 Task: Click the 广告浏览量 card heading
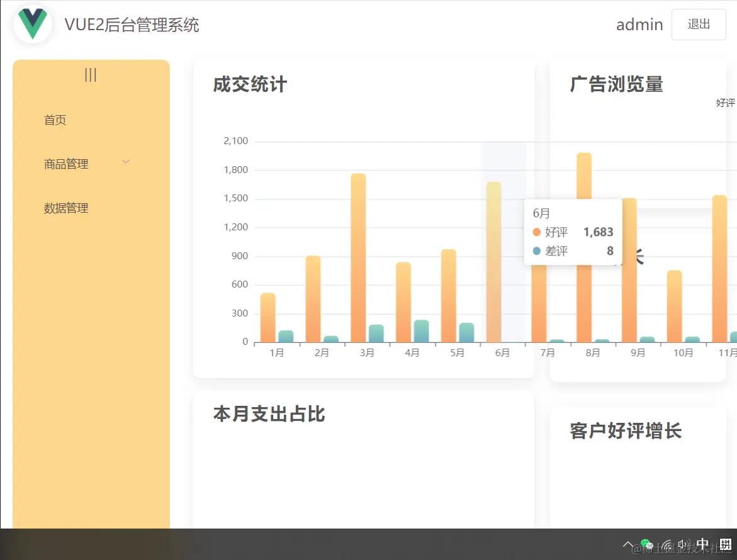point(616,84)
